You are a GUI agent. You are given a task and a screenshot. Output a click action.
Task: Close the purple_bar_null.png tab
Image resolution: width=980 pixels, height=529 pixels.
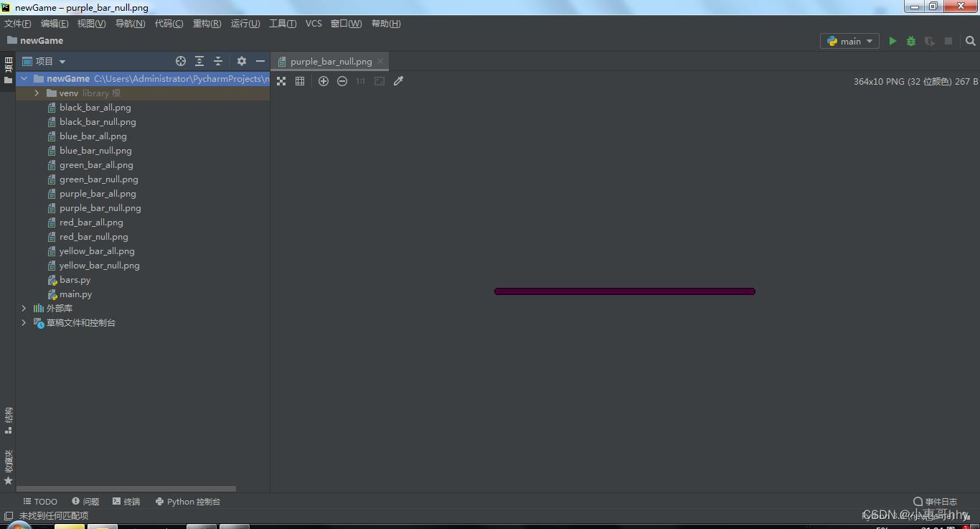click(x=380, y=61)
